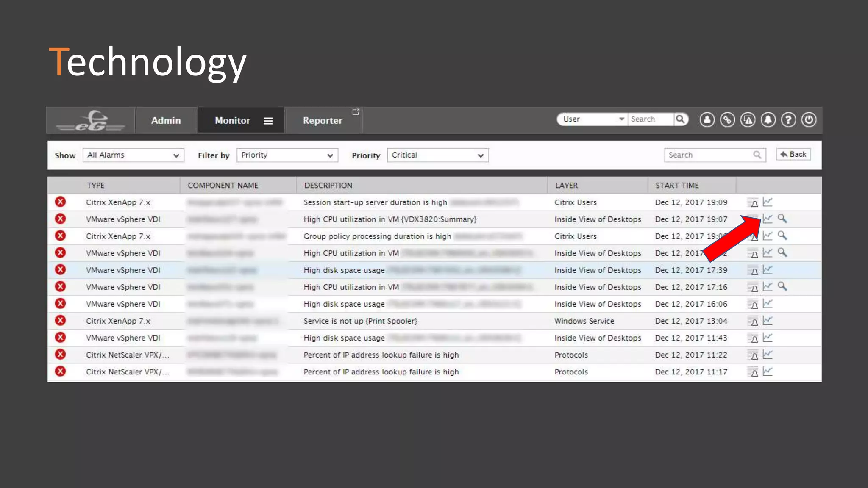Switch to the Admin tab

166,121
